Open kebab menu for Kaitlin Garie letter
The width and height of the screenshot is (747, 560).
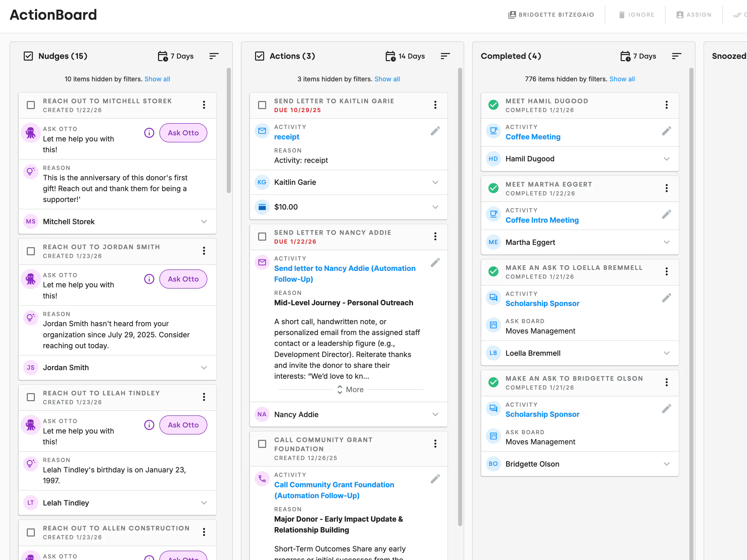(x=435, y=105)
